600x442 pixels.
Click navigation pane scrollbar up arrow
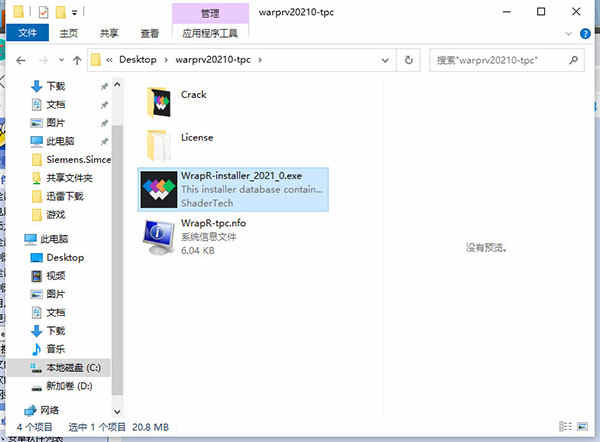pyautogui.click(x=117, y=84)
